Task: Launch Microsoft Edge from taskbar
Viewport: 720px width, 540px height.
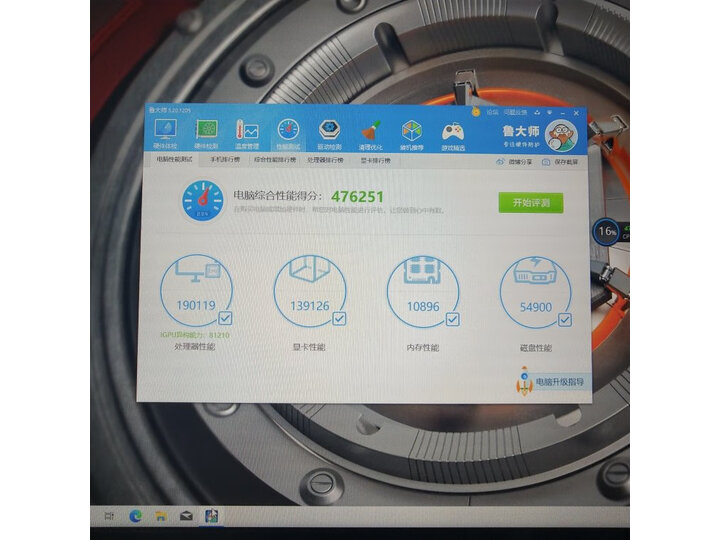Action: [135, 516]
